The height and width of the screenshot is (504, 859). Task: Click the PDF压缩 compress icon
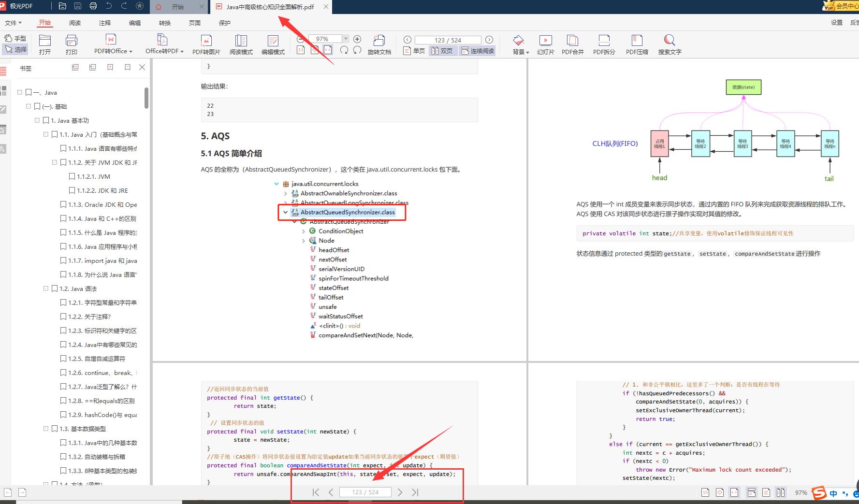click(637, 44)
